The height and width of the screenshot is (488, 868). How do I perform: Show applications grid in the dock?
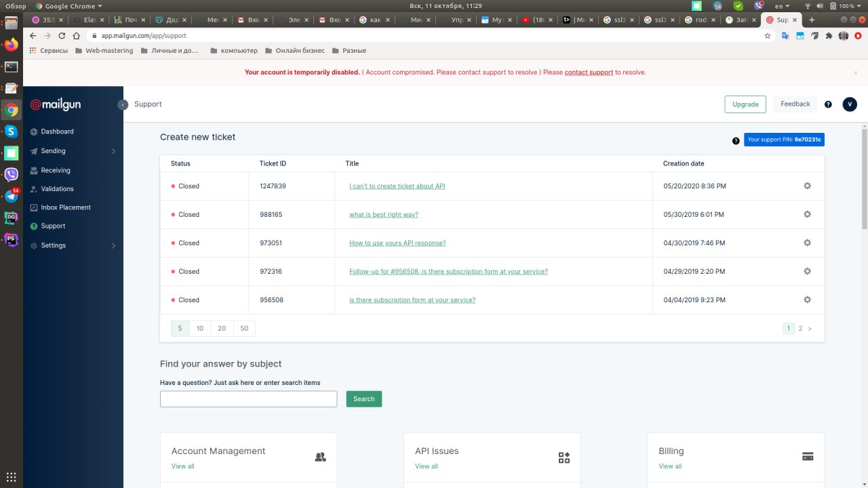coord(11,476)
